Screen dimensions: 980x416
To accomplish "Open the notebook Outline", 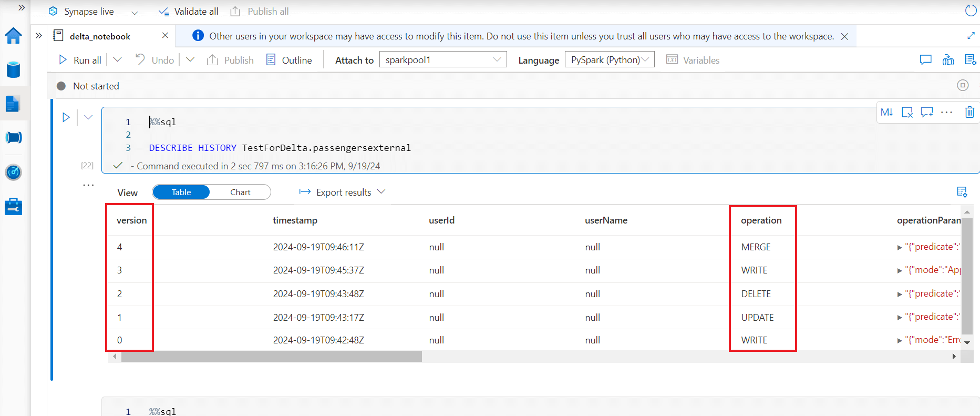I will [x=289, y=60].
